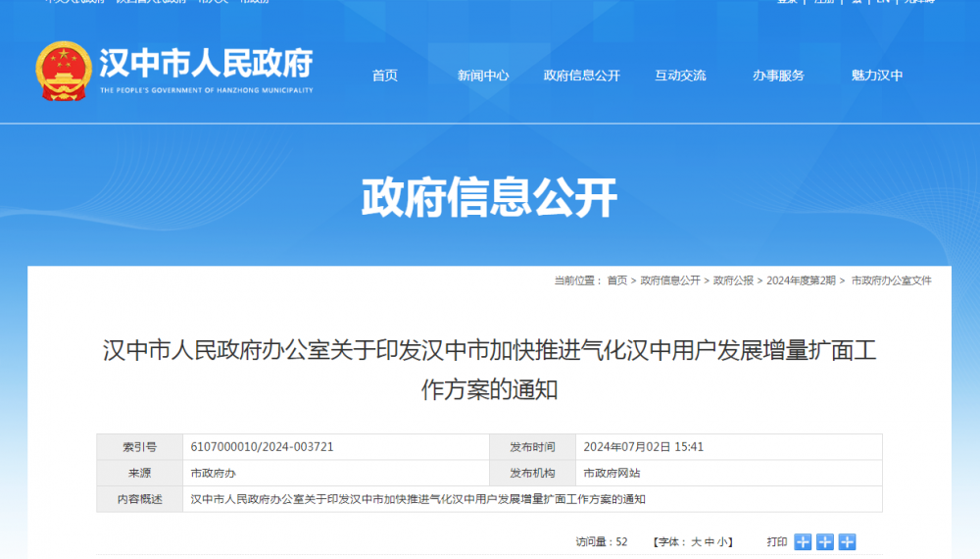
Task: Click the 内容概述 summary text
Action: point(417,499)
